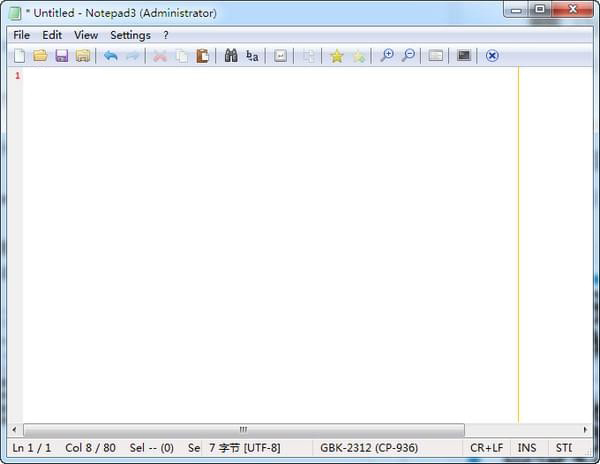Open the Edit menu
Viewport: 600px width, 464px height.
[52, 35]
